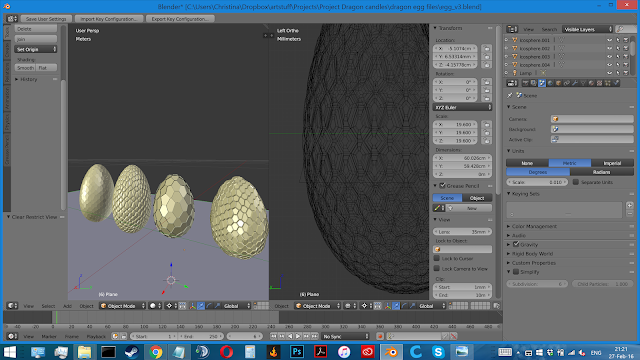Image resolution: width=640 pixels, height=360 pixels.
Task: Set angle units to Radians
Action: point(602,172)
